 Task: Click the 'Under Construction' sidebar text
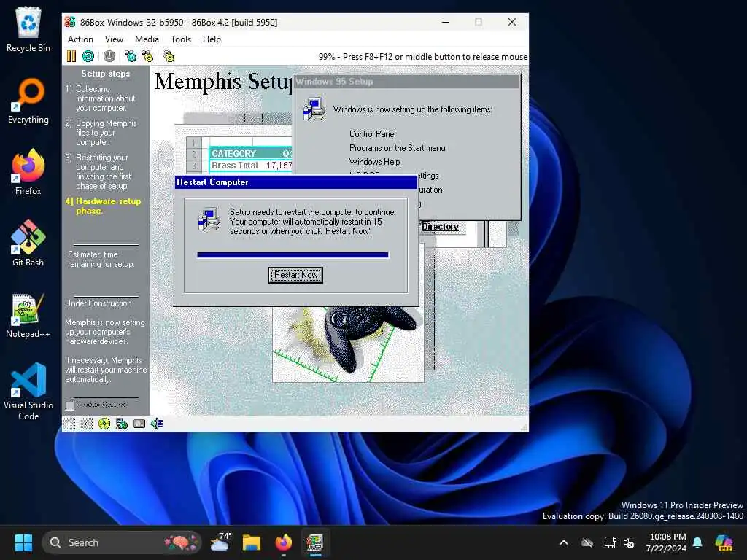(98, 303)
